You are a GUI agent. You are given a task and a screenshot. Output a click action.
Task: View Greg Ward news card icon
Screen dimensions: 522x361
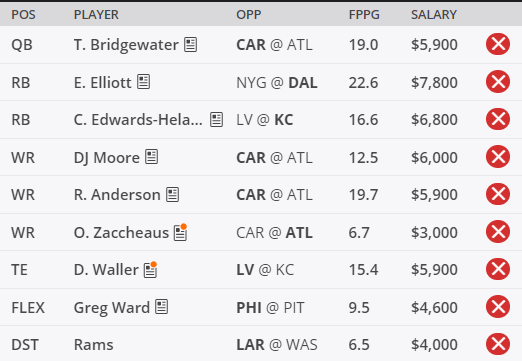(162, 307)
